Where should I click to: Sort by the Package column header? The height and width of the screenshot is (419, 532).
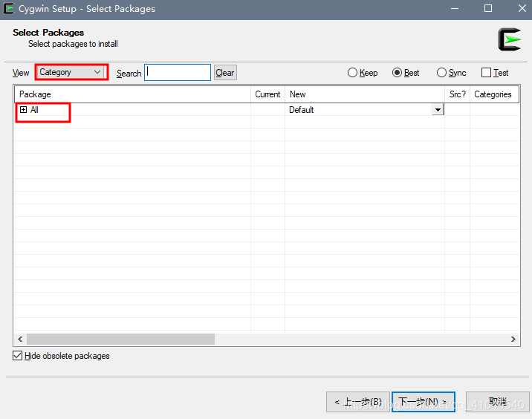point(132,94)
